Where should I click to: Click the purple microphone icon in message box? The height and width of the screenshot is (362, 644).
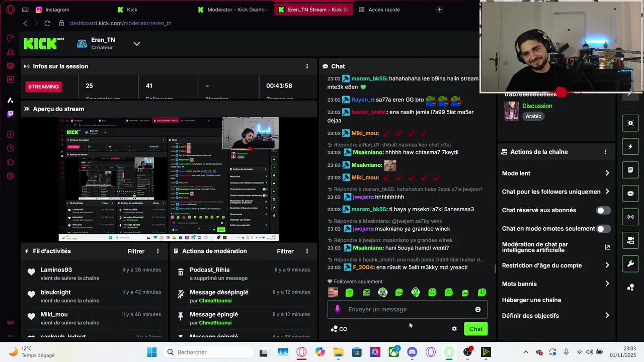338,309
